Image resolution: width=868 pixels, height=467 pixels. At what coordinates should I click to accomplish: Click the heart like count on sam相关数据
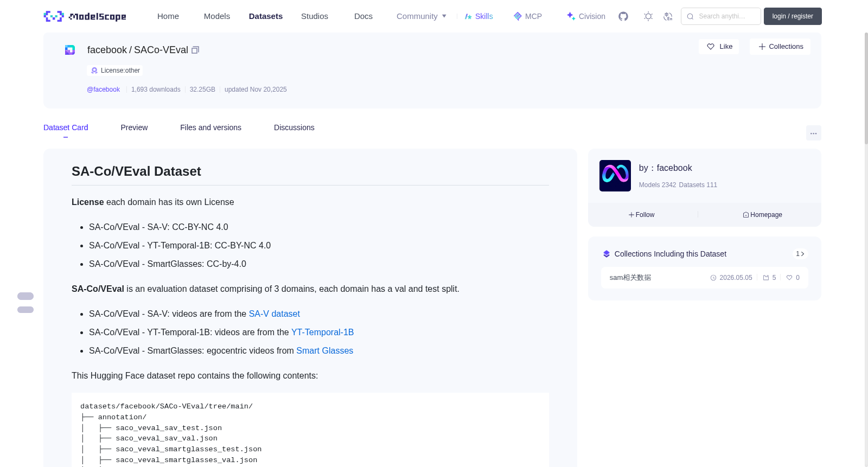click(x=793, y=278)
